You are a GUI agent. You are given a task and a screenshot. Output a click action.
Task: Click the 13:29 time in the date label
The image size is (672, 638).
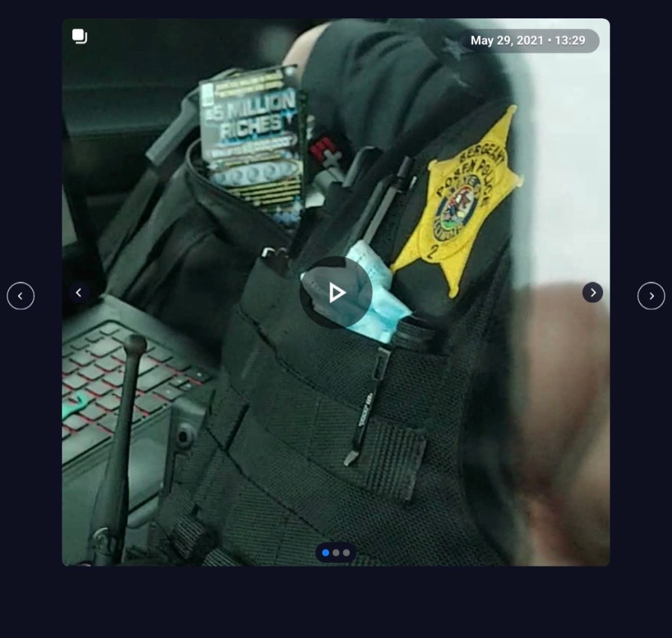pyautogui.click(x=570, y=41)
